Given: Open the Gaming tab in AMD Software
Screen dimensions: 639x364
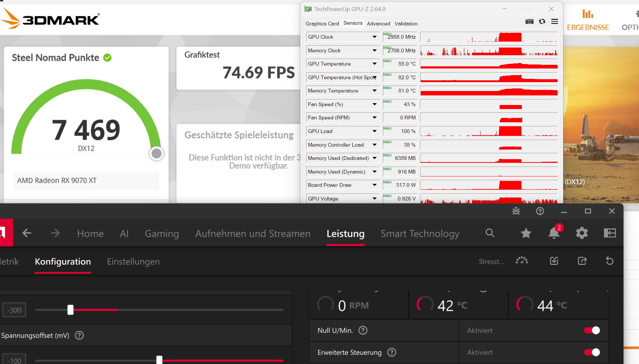Looking at the screenshot, I should 162,234.
